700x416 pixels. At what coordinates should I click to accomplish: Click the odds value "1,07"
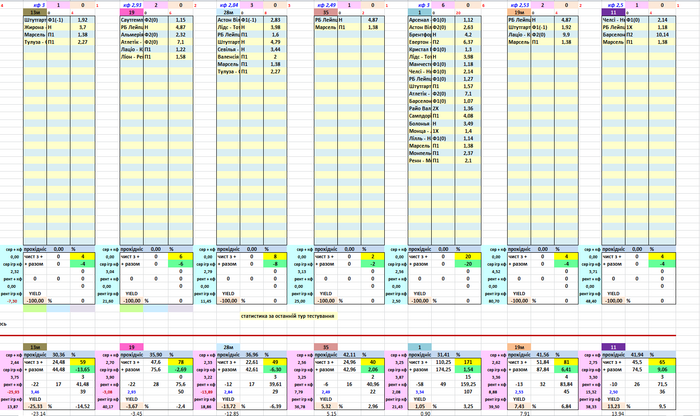tap(468, 101)
